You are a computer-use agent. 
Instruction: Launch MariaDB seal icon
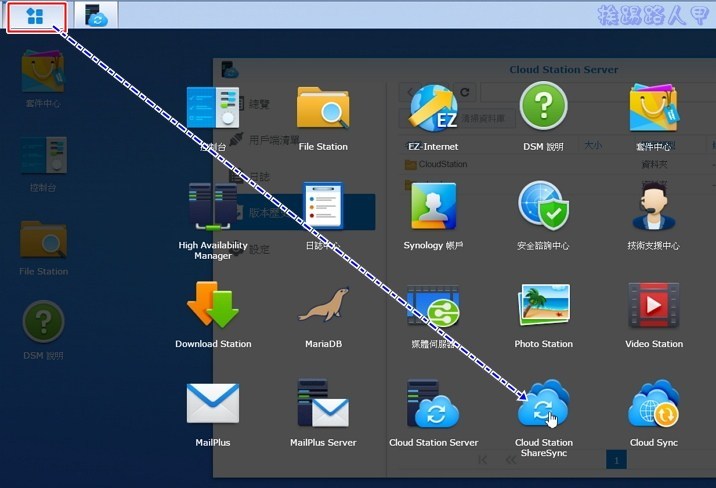coord(323,307)
